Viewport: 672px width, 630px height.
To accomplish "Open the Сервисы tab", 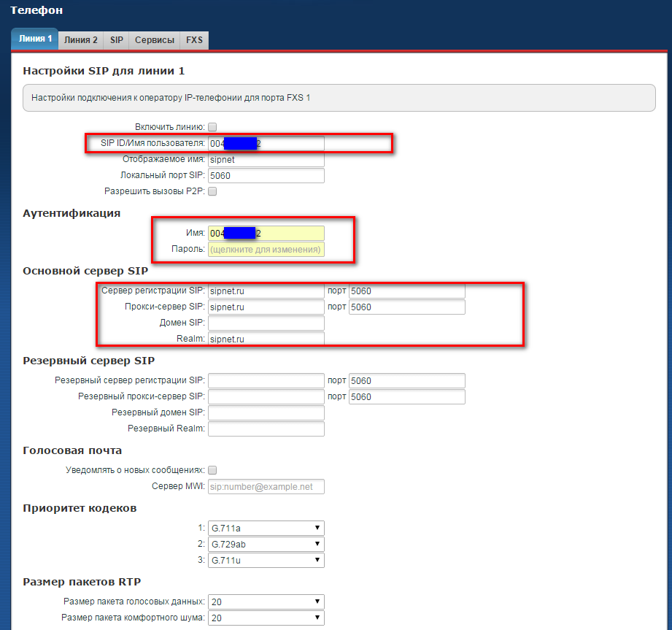I will [155, 40].
